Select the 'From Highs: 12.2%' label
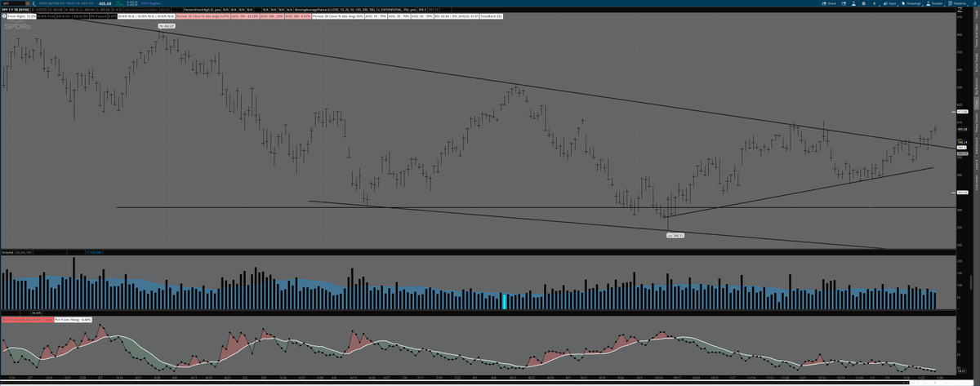The width and height of the screenshot is (980, 386). [x=21, y=16]
